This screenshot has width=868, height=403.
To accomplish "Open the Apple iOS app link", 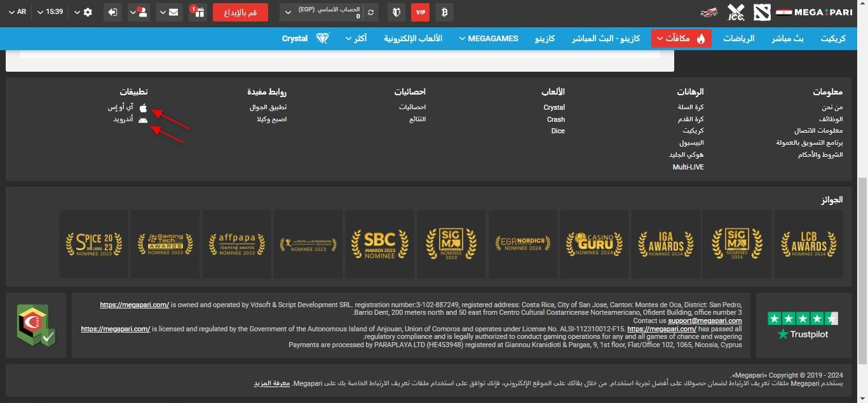I will pyautogui.click(x=144, y=108).
